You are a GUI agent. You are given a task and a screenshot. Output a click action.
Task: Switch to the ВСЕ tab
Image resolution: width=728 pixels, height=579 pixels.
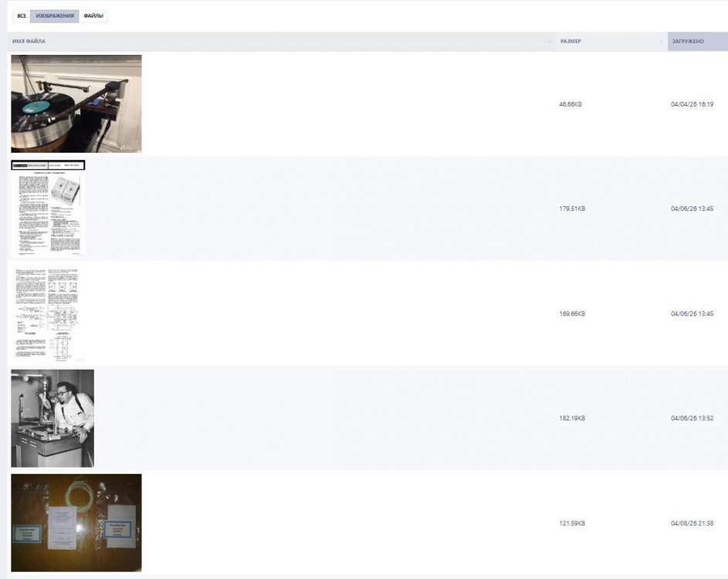click(x=22, y=15)
